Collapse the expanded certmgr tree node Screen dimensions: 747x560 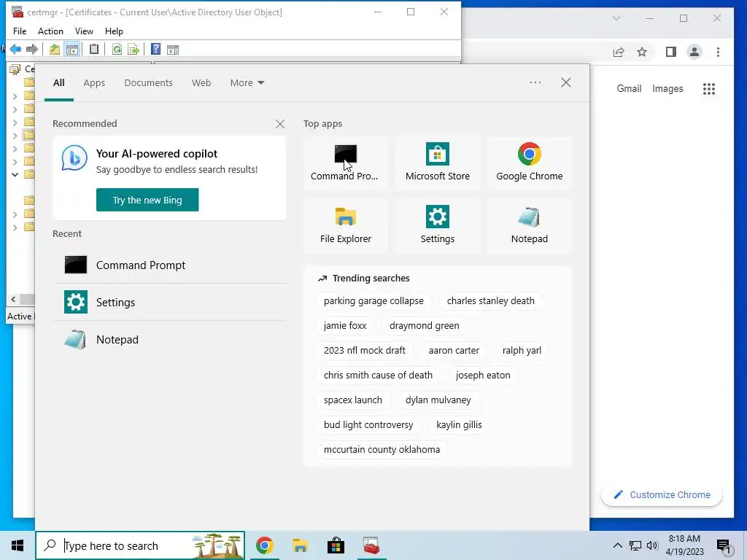tap(15, 174)
